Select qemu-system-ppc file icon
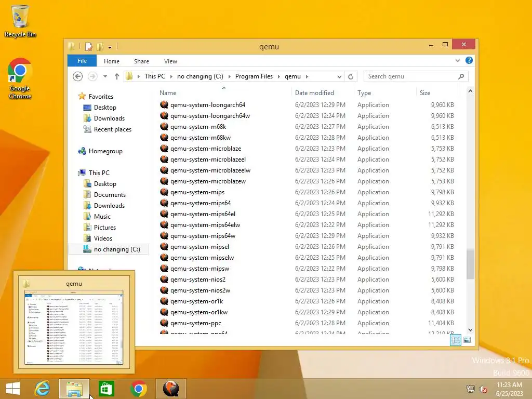The width and height of the screenshot is (532, 399). 164,323
